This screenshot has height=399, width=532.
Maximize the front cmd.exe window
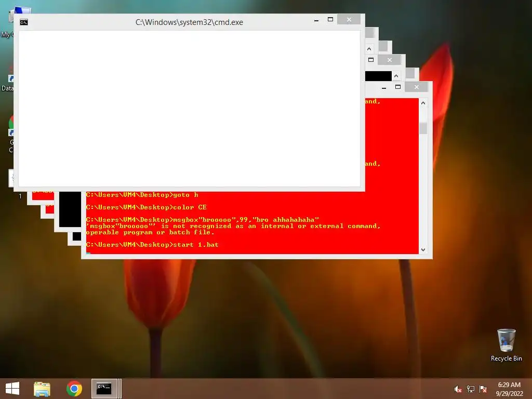(330, 20)
